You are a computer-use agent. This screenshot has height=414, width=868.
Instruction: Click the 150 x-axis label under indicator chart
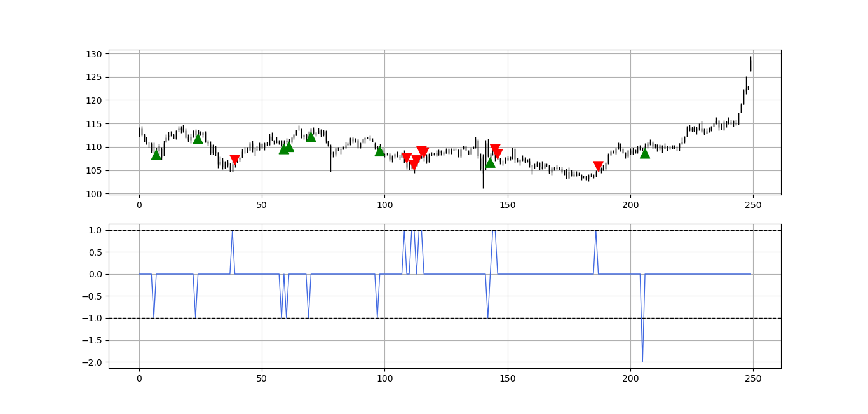pos(508,379)
